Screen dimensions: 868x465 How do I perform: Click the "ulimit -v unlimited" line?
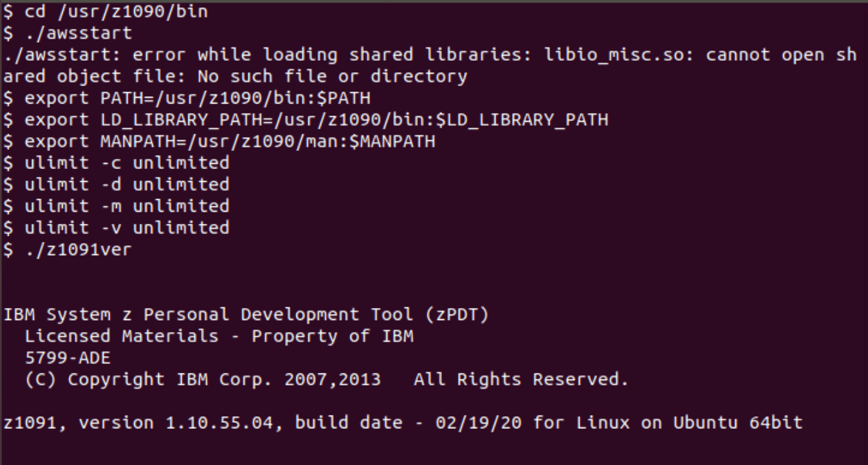(126, 228)
